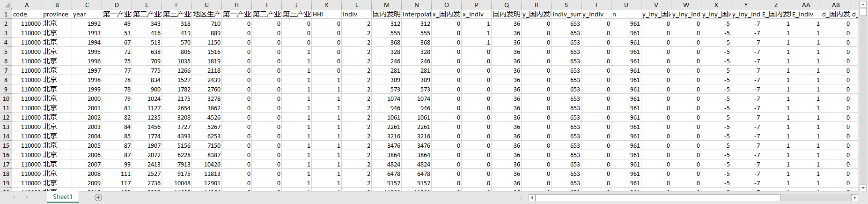This screenshot has height=204, width=868.
Task: Click the 'Indiv' header cell in column L
Action: click(356, 14)
